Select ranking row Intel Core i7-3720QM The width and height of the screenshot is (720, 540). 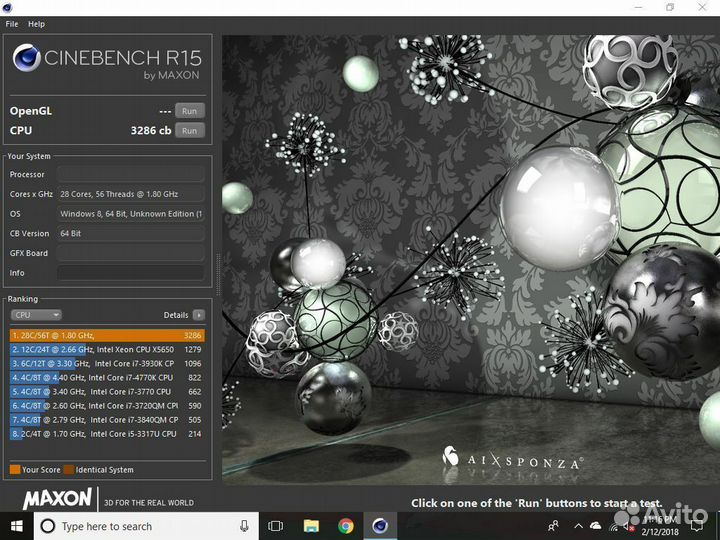point(107,406)
